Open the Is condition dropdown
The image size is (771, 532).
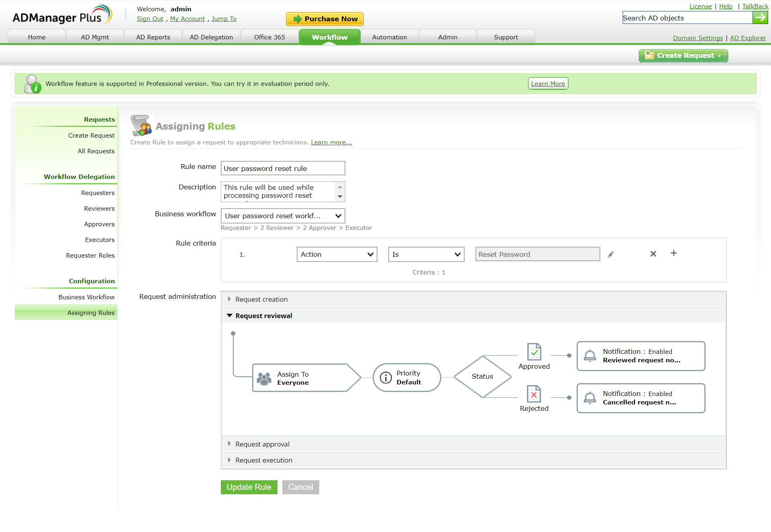point(426,254)
